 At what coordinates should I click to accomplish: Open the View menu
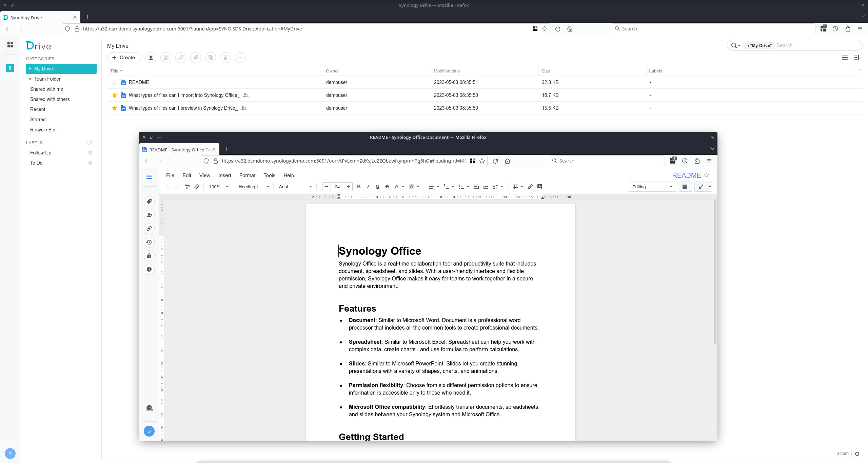205,175
